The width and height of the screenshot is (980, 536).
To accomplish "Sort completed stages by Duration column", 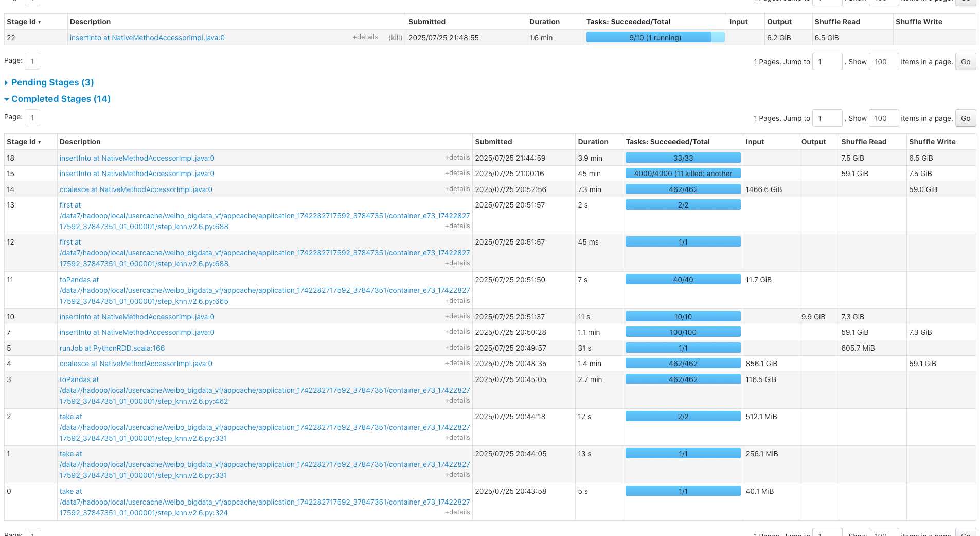I will coord(593,142).
